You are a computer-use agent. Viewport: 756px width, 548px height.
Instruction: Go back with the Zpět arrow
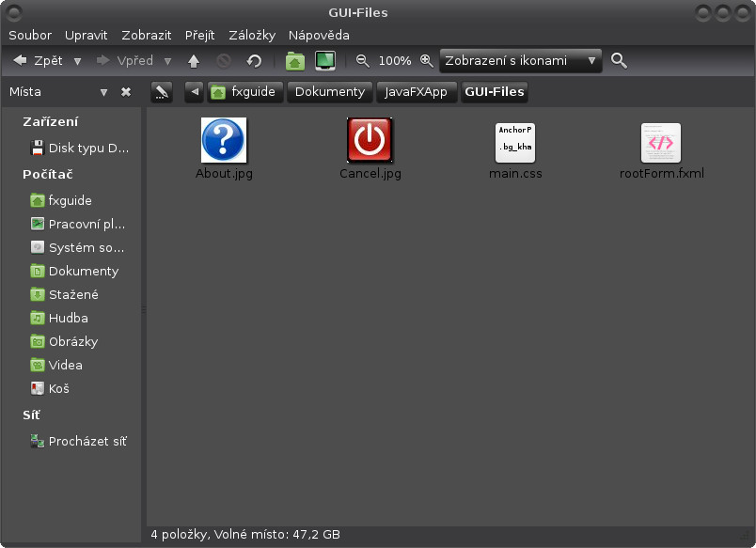click(x=38, y=61)
